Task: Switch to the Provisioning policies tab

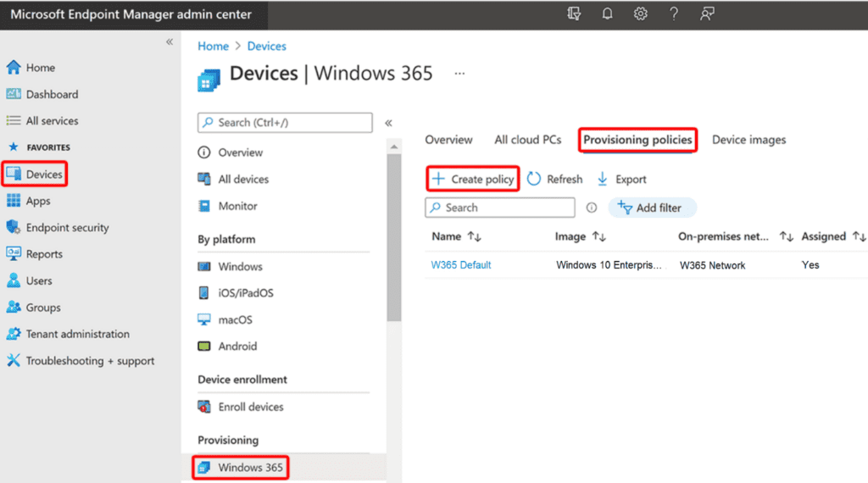Action: coord(637,140)
